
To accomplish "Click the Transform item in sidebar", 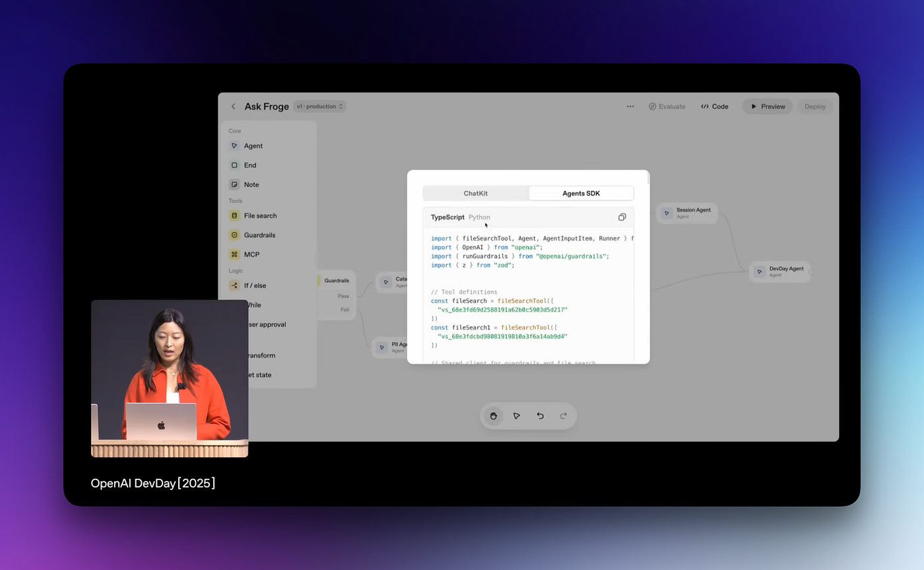I will tap(262, 355).
